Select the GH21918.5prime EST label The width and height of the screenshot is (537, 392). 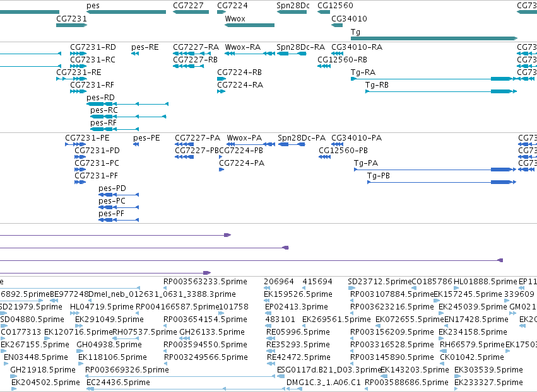43,370
